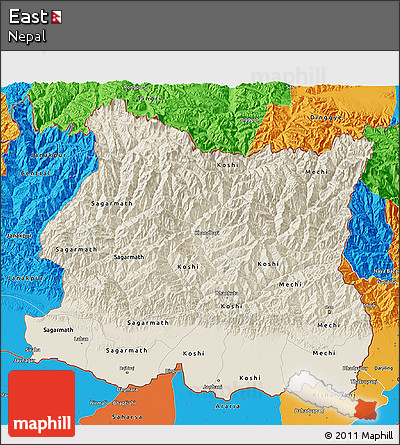Click the highlighted red region in the inset map
The height and width of the screenshot is (445, 400).
pyautogui.click(x=366, y=410)
